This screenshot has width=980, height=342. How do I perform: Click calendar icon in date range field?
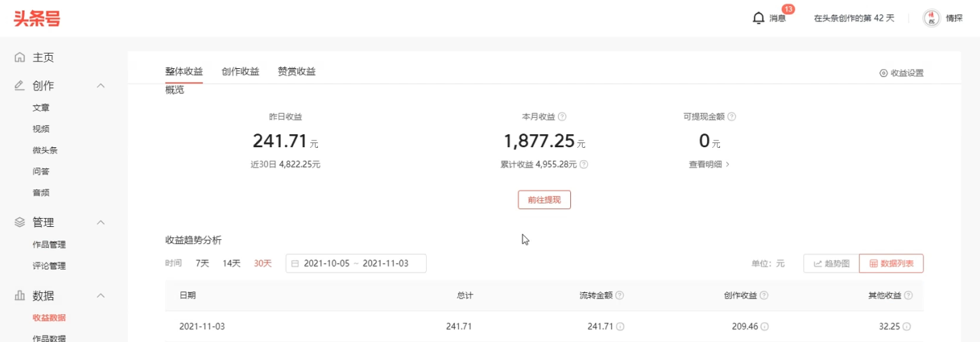pyautogui.click(x=295, y=264)
